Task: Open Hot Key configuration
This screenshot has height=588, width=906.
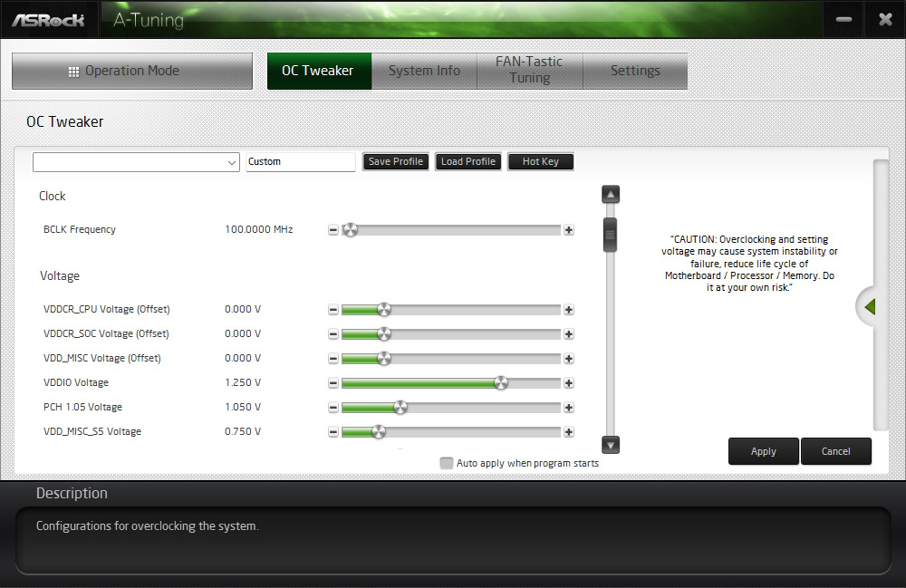Action: point(541,162)
